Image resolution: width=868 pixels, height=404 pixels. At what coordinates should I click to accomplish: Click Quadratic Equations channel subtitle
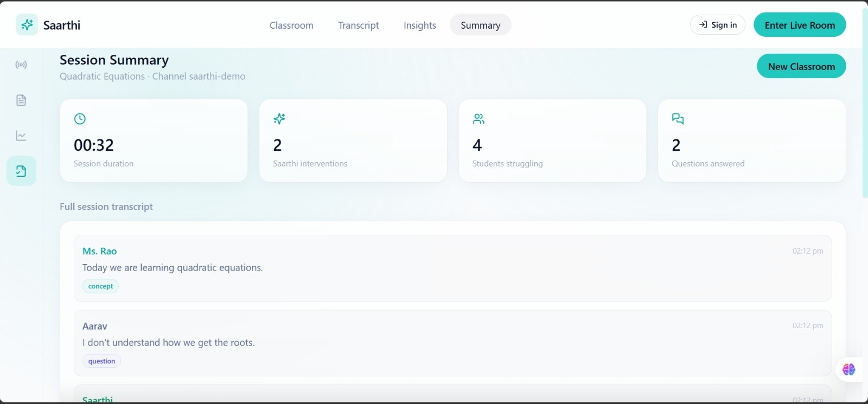(x=152, y=76)
